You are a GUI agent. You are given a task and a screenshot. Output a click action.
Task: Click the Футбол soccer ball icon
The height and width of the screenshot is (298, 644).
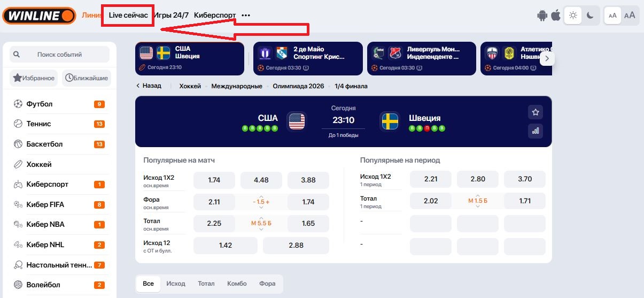(18, 104)
